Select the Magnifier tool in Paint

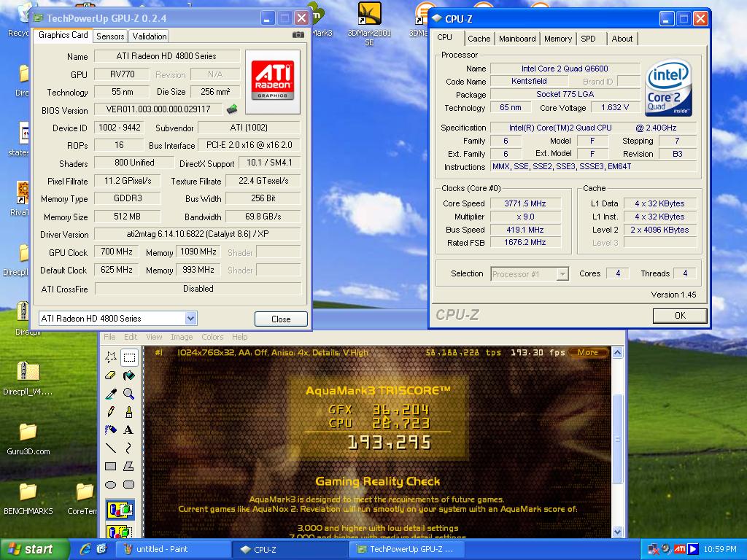click(x=129, y=393)
